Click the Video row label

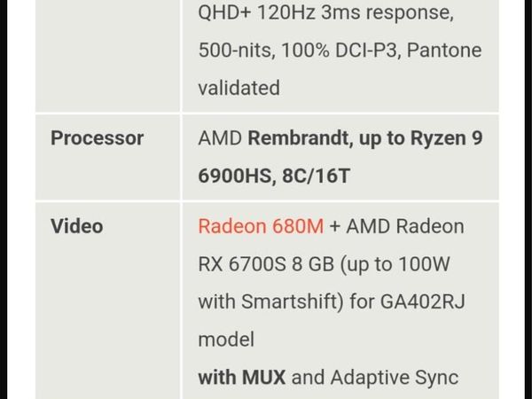click(76, 226)
